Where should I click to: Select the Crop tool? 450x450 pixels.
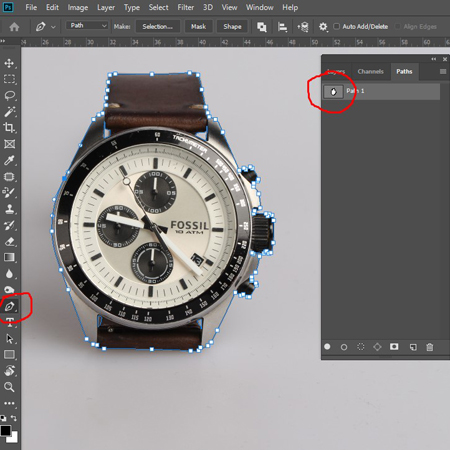(9, 128)
